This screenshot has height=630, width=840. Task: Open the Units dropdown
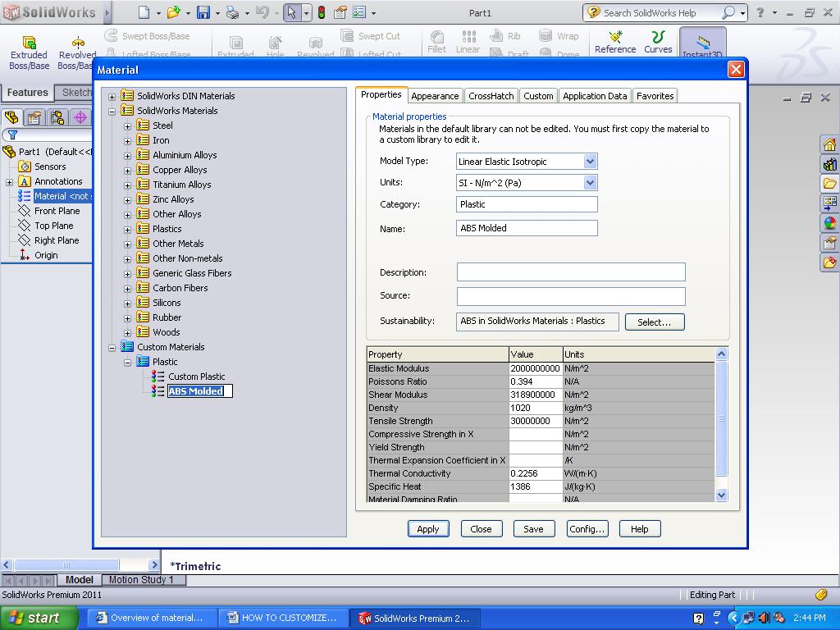590,183
